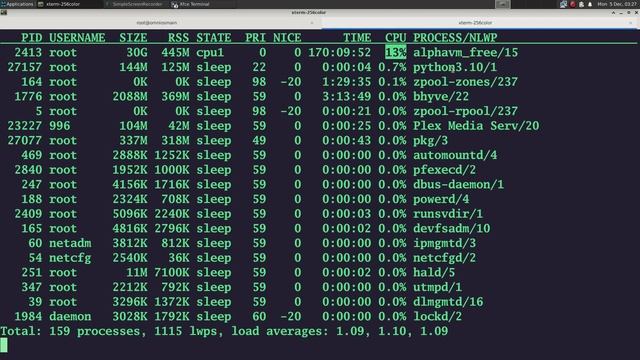Select process name ipmgmtd/3

(x=444, y=243)
